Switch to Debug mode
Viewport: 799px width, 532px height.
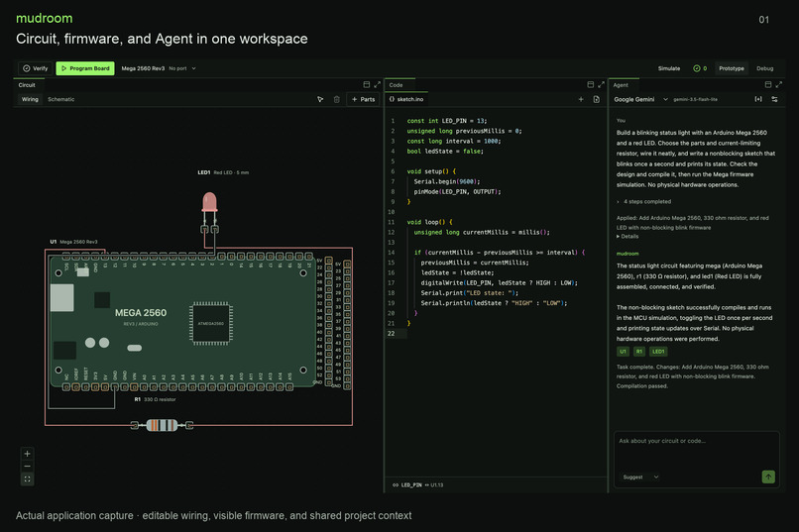tap(764, 68)
